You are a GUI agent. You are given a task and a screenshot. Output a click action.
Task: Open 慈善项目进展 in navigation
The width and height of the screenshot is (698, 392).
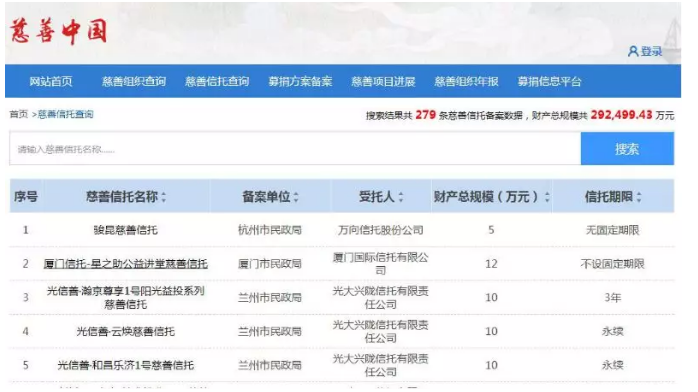383,81
